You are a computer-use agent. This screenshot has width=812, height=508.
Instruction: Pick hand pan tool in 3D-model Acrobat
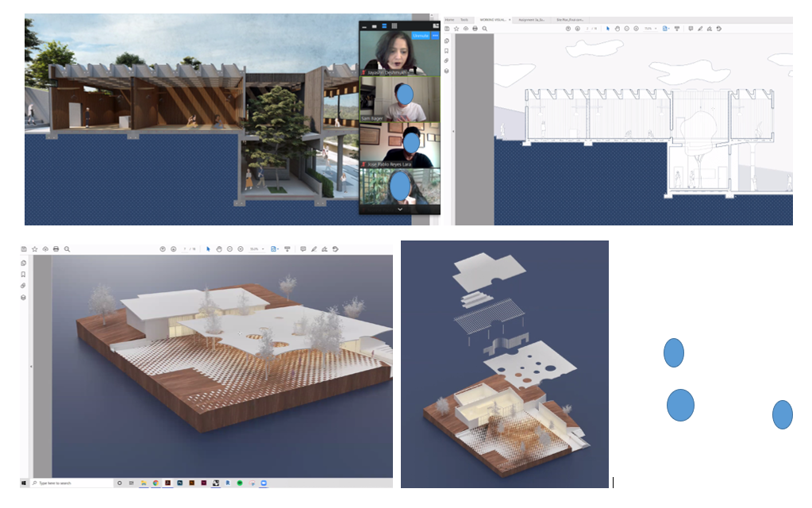[219, 249]
